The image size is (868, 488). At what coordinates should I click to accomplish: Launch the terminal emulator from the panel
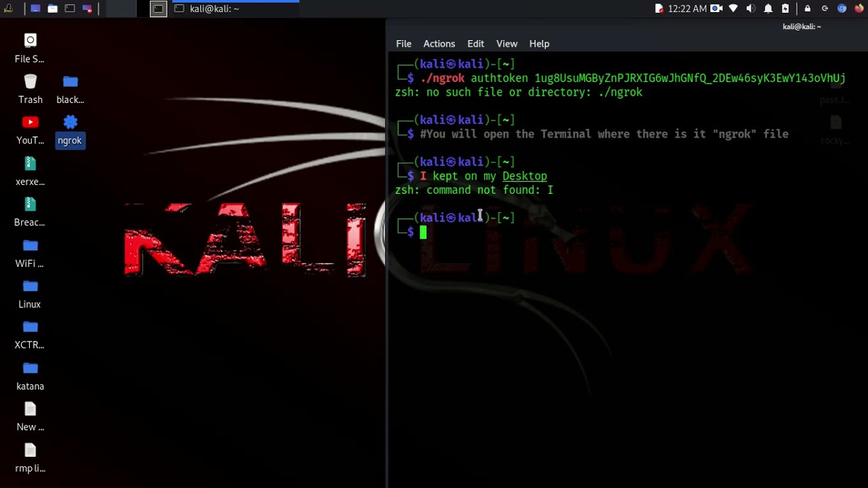pos(70,9)
